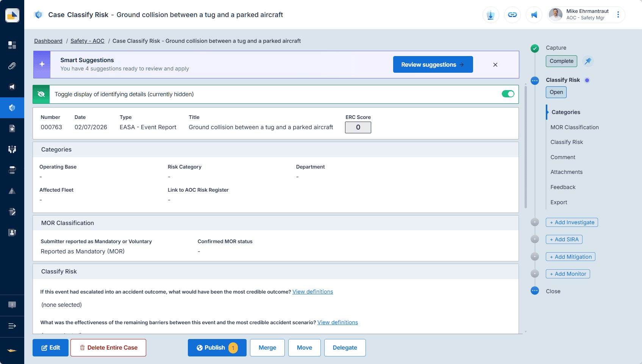Select the active shield safety sidebar icon
Screen dimensions: 642x364
[12, 108]
